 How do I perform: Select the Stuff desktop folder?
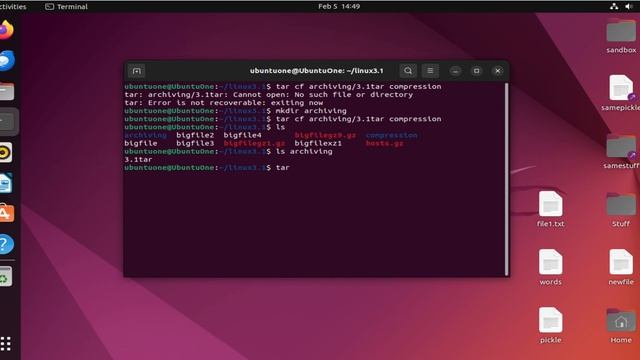pyautogui.click(x=621, y=209)
